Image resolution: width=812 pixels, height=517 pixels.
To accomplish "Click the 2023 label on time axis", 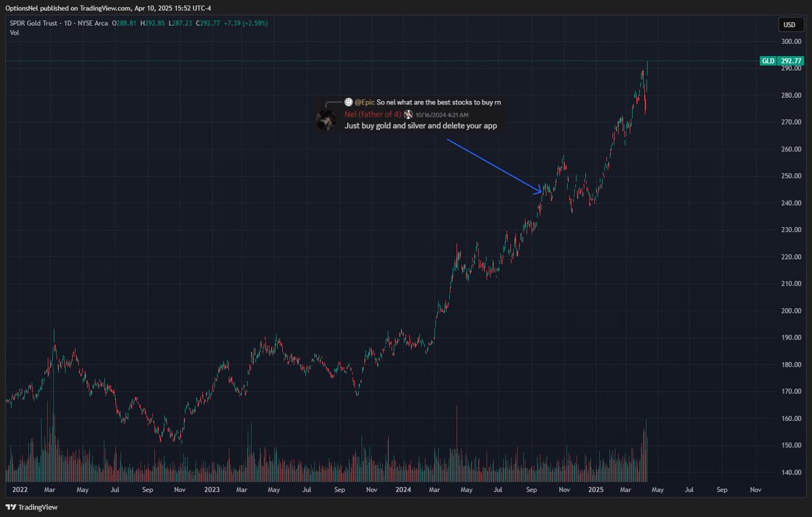I will point(212,489).
